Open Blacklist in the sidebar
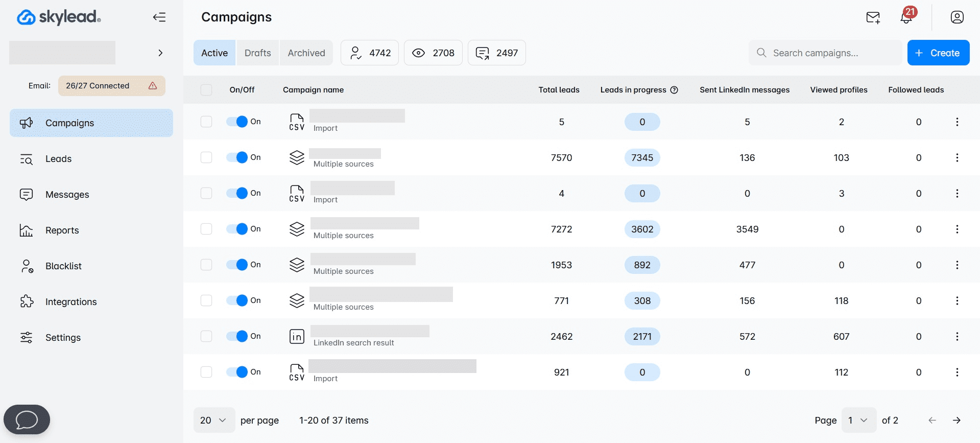 coord(91,266)
